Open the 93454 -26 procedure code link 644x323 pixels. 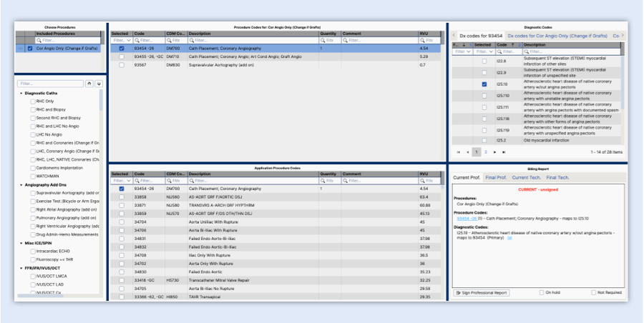[466, 218]
